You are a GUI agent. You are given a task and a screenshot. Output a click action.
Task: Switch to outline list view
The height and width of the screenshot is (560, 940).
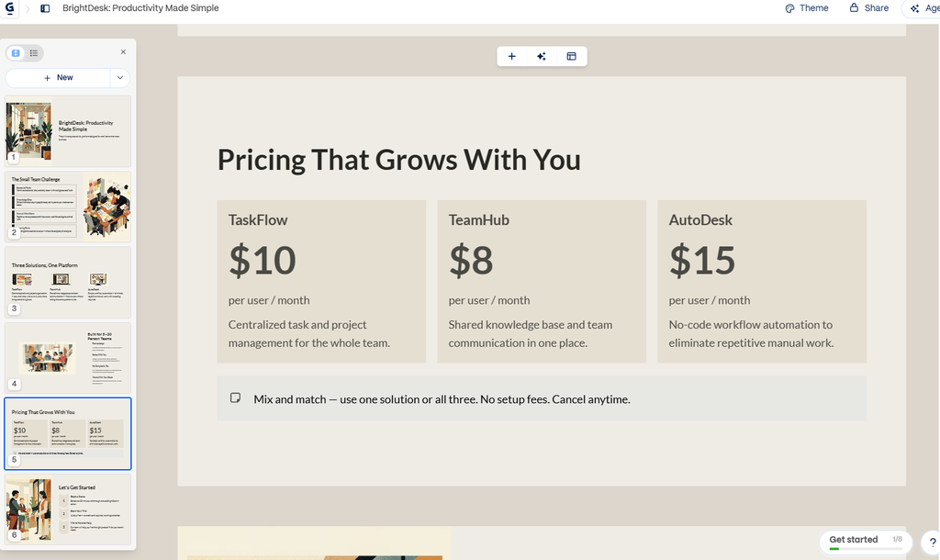pyautogui.click(x=34, y=52)
